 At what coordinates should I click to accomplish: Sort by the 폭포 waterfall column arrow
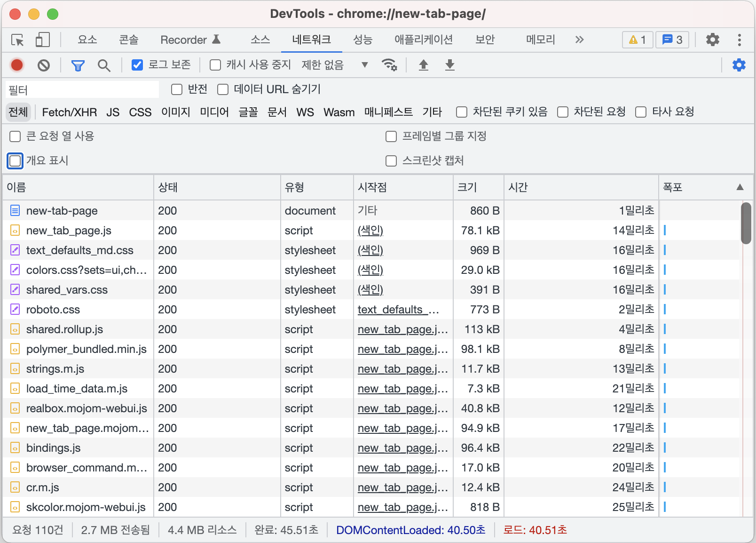click(740, 187)
